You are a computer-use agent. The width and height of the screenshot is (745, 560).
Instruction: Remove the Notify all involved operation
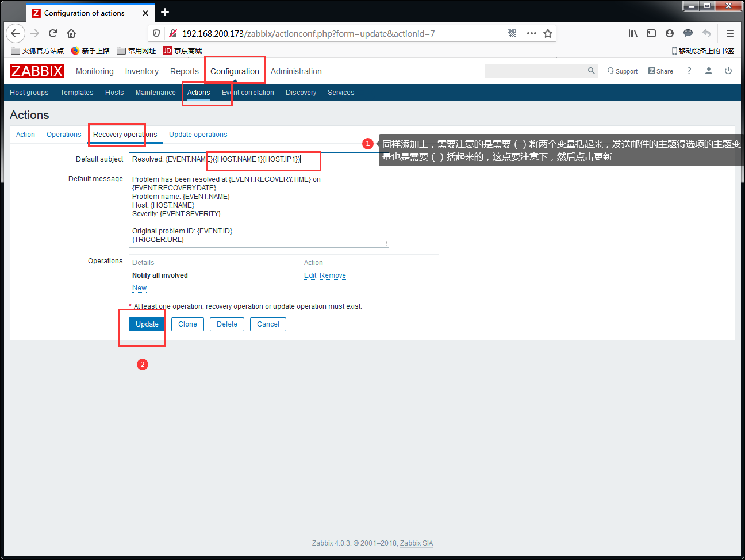tap(333, 275)
